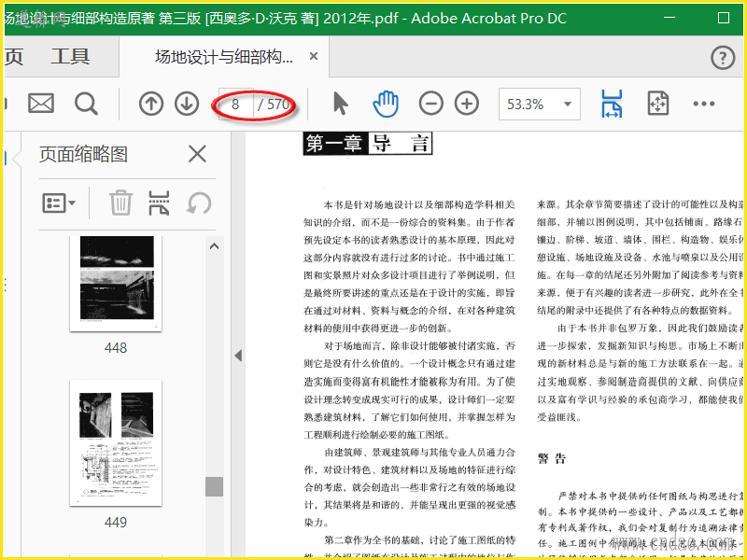Image resolution: width=747 pixels, height=560 pixels.
Task: Print or extract pages icon in thumbnails panel
Action: click(159, 203)
